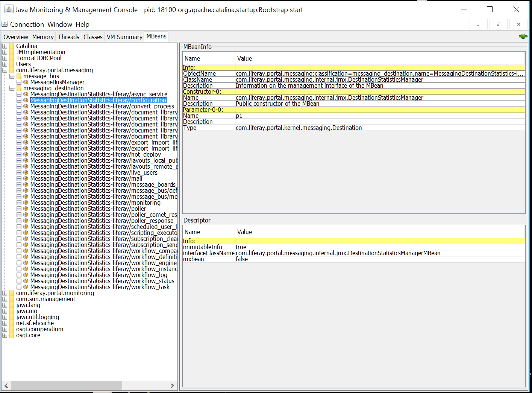Restore the inner connection frame
532x393 pixels.
coord(499,24)
